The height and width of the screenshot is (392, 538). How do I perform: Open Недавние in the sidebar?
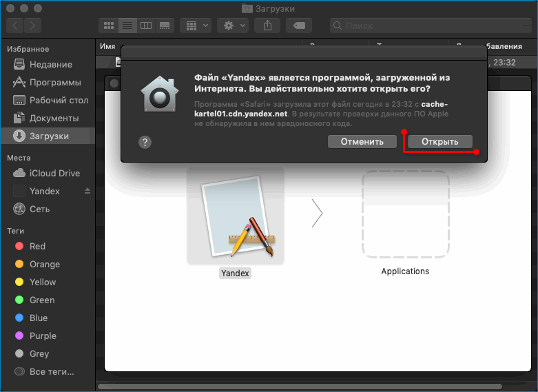[48, 64]
